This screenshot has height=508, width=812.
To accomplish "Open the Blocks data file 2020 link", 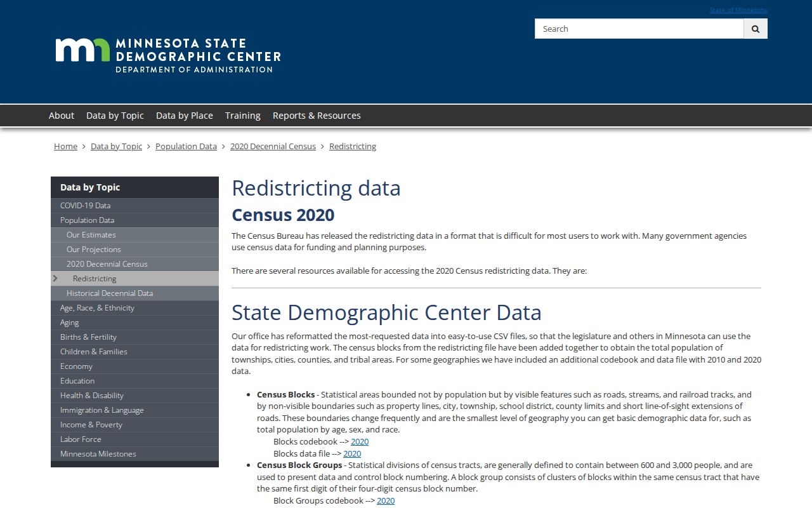I will (x=352, y=454).
